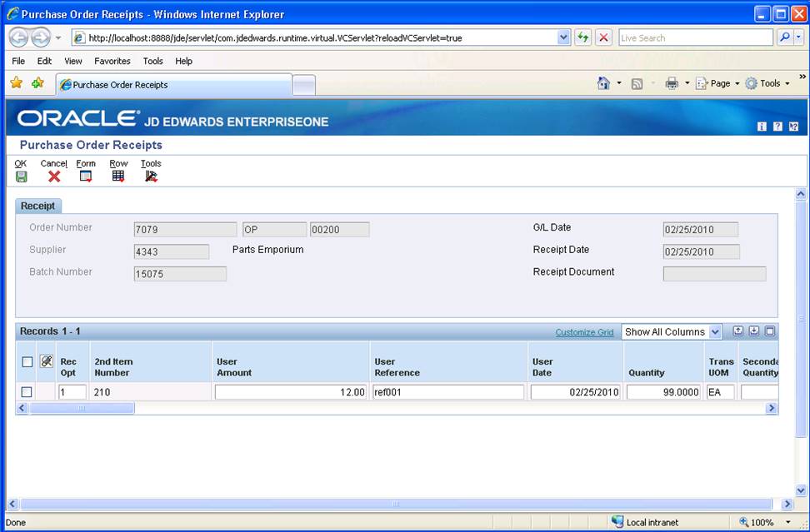This screenshot has height=532, width=810.
Task: Open the address bar URL dropdown
Action: (563, 37)
